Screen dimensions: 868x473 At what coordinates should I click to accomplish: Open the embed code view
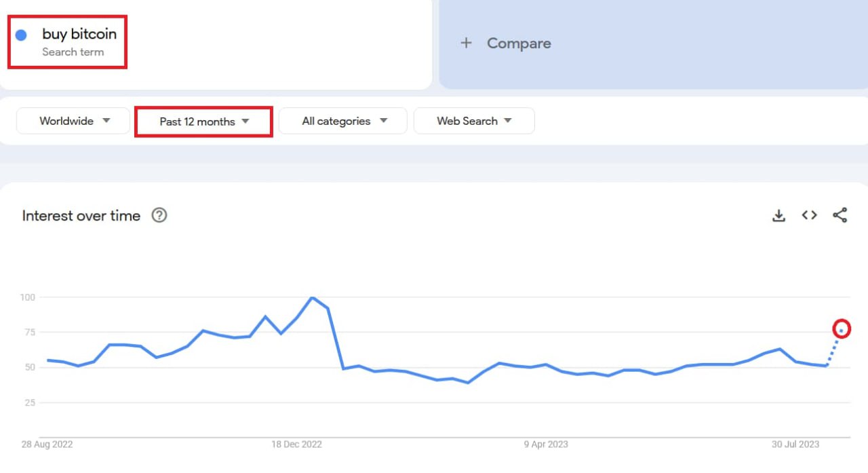click(x=809, y=215)
